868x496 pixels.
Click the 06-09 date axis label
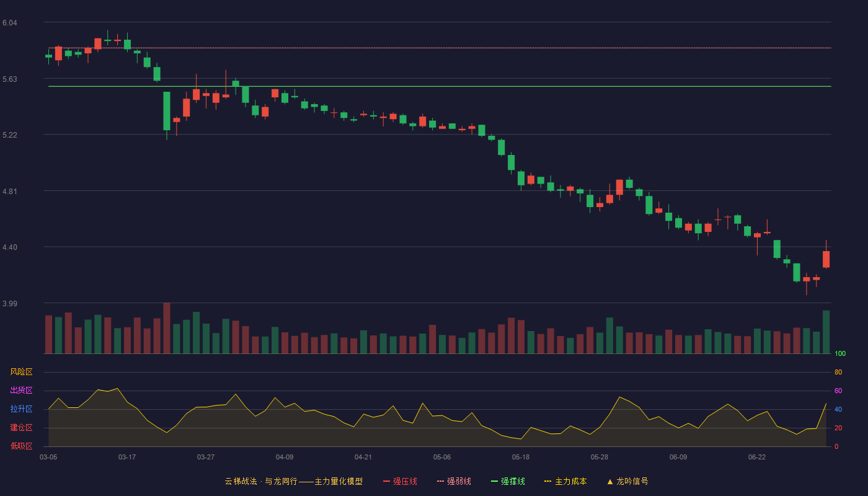[x=678, y=457]
